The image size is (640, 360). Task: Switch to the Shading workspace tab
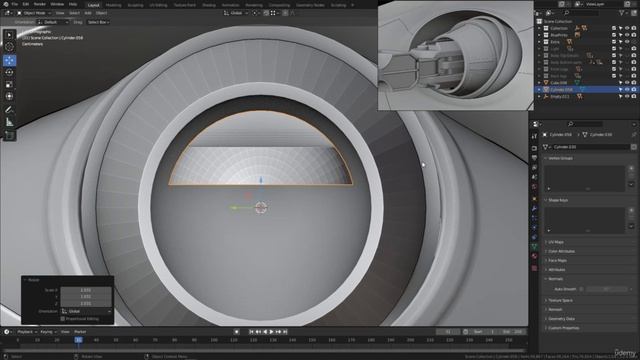click(x=209, y=5)
